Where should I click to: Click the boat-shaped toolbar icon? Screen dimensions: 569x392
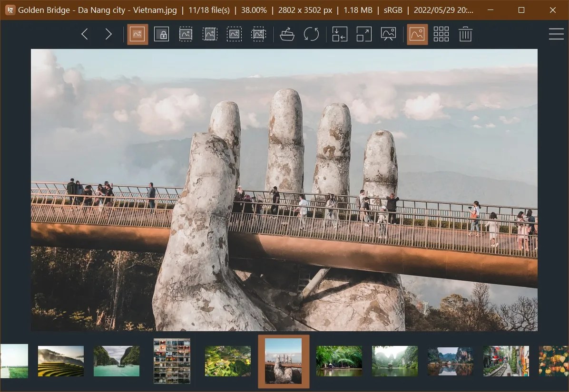[x=287, y=34]
